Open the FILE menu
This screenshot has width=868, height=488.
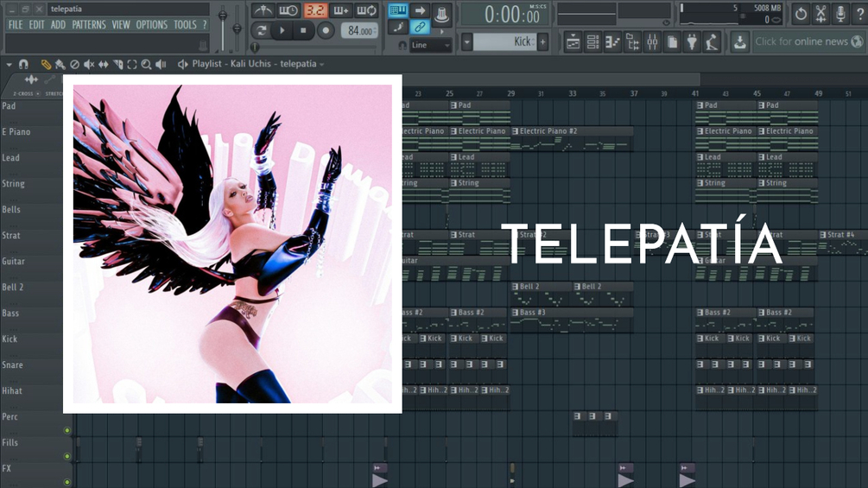coord(16,25)
